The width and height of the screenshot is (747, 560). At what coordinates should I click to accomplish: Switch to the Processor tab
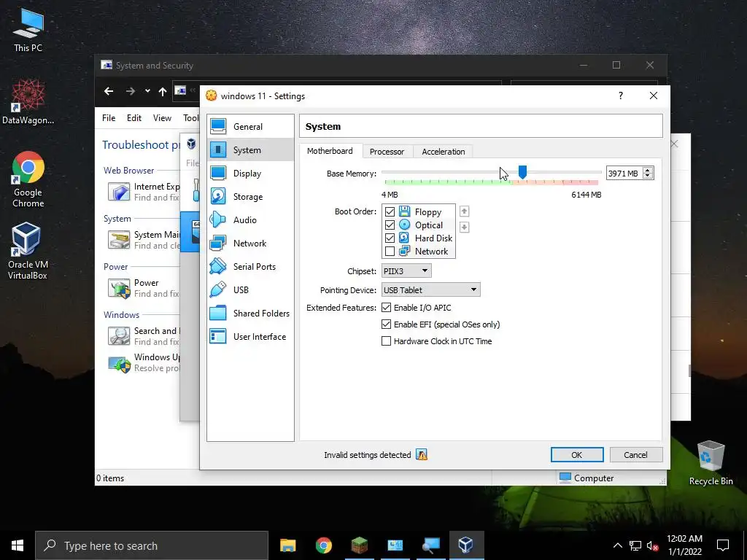click(x=387, y=152)
